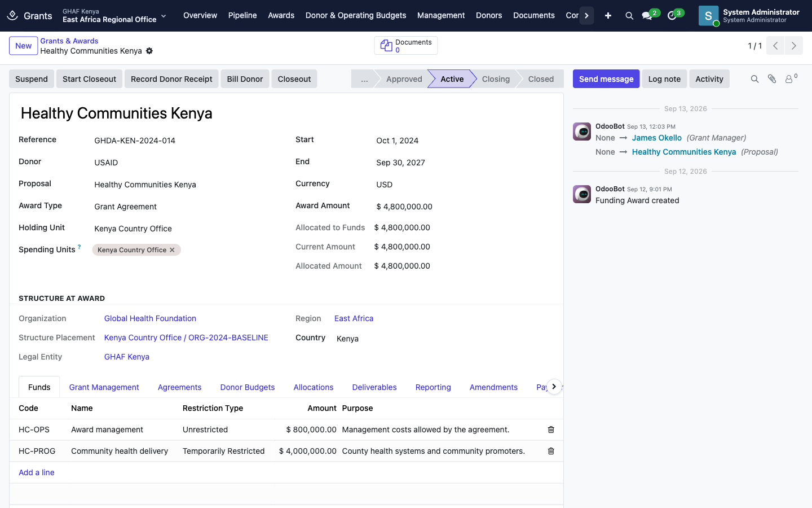Open the System Administrator user avatar

tap(708, 16)
